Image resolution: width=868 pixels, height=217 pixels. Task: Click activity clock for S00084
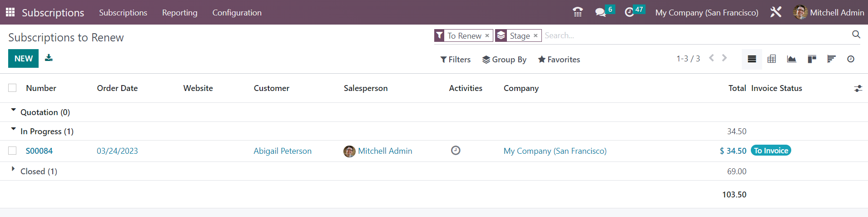tap(456, 151)
